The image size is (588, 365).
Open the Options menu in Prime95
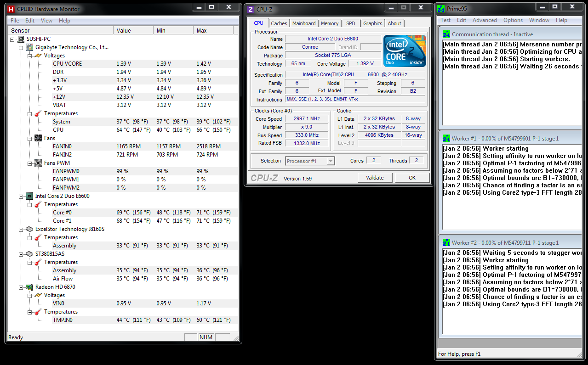[x=513, y=20]
